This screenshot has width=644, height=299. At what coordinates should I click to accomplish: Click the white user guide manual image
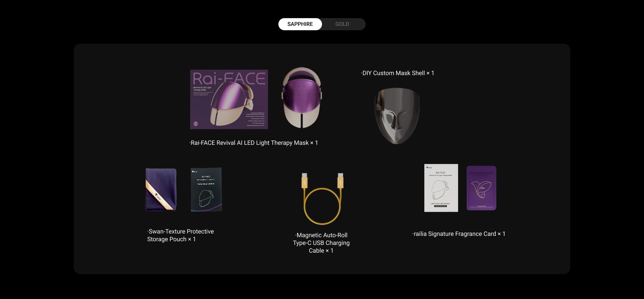(x=441, y=188)
